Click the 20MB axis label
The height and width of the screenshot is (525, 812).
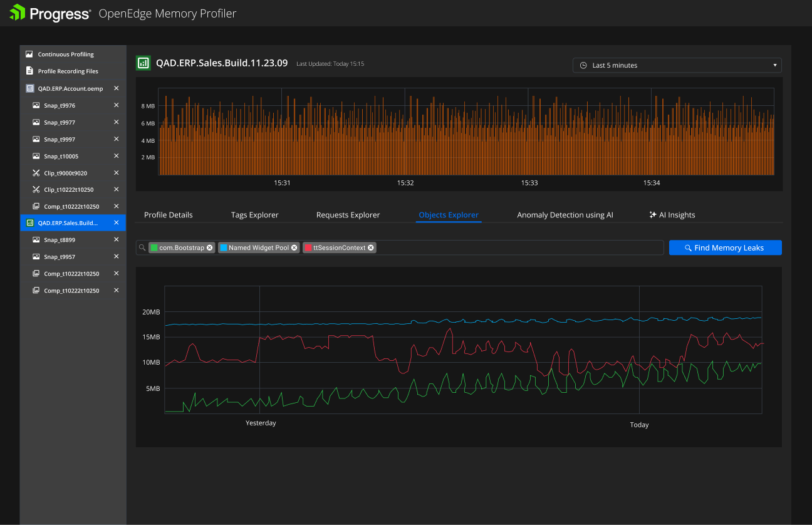click(151, 312)
